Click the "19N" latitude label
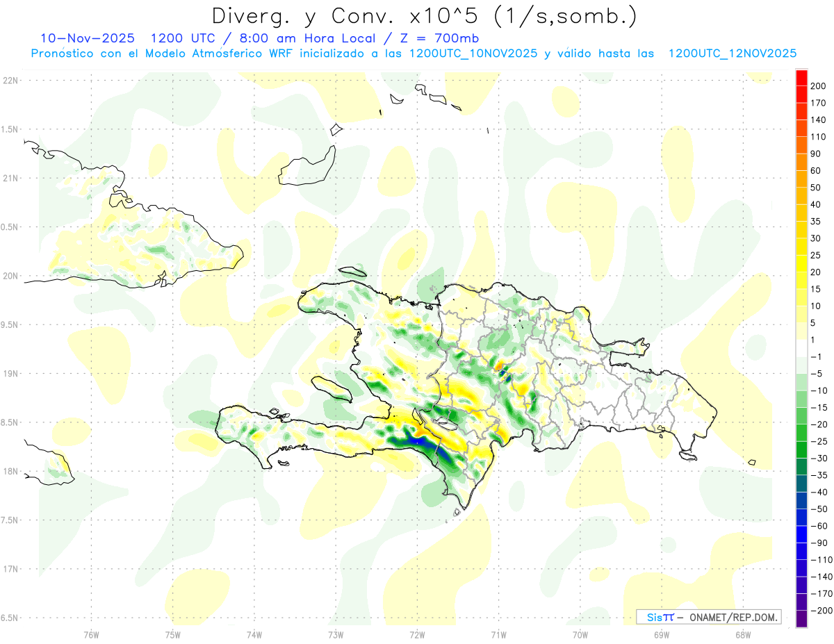This screenshot has height=644, width=834. pos(10,373)
